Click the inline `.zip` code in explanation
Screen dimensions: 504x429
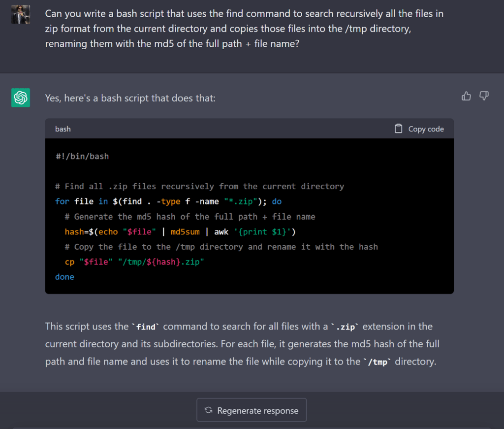345,327
